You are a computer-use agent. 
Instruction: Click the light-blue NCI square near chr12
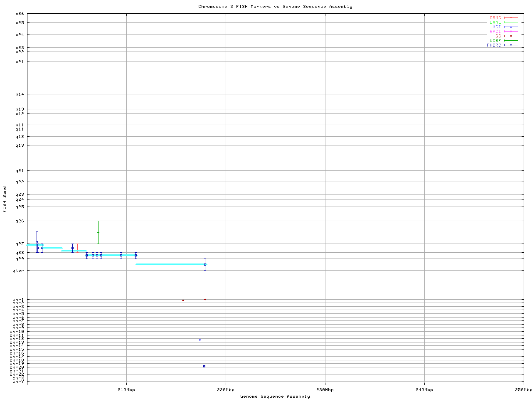coord(200,340)
